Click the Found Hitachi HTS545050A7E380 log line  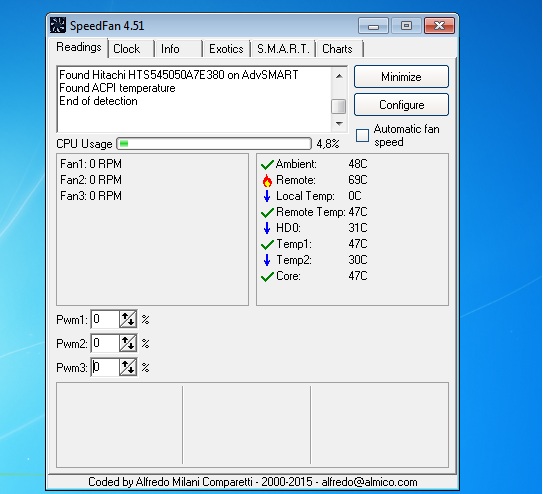tap(179, 75)
